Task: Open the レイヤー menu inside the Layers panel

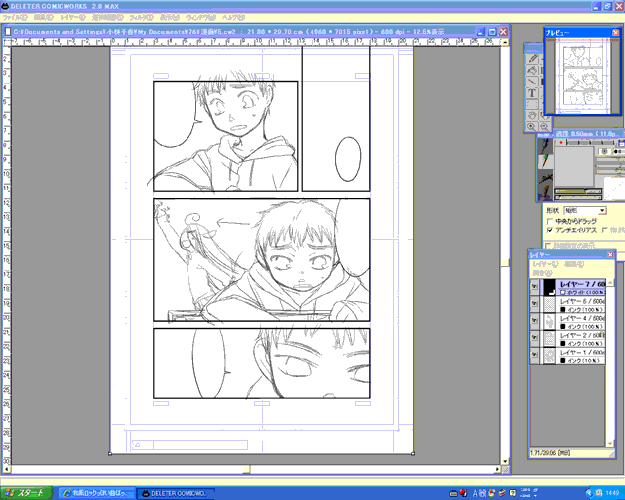Action: pos(545,264)
